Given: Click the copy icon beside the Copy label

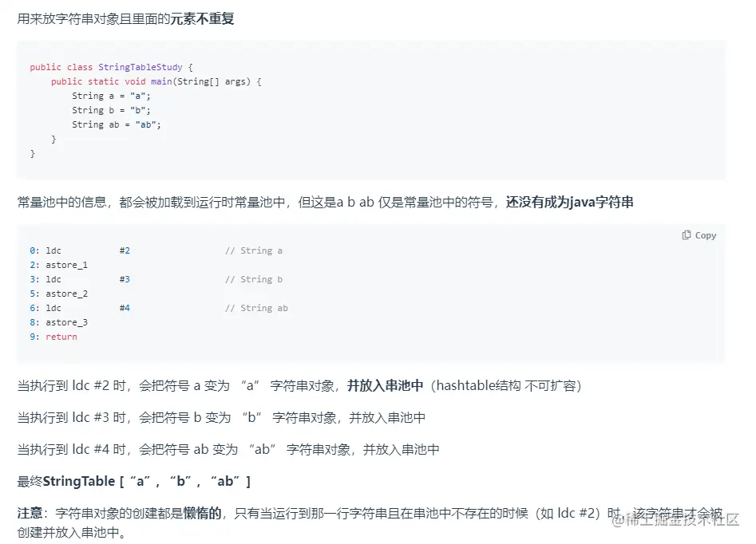Looking at the screenshot, I should [x=685, y=235].
